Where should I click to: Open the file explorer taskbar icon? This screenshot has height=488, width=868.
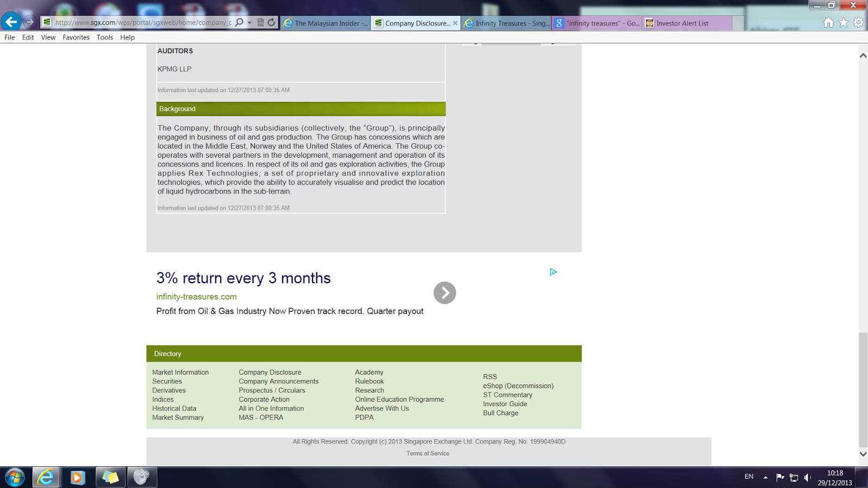click(111, 477)
